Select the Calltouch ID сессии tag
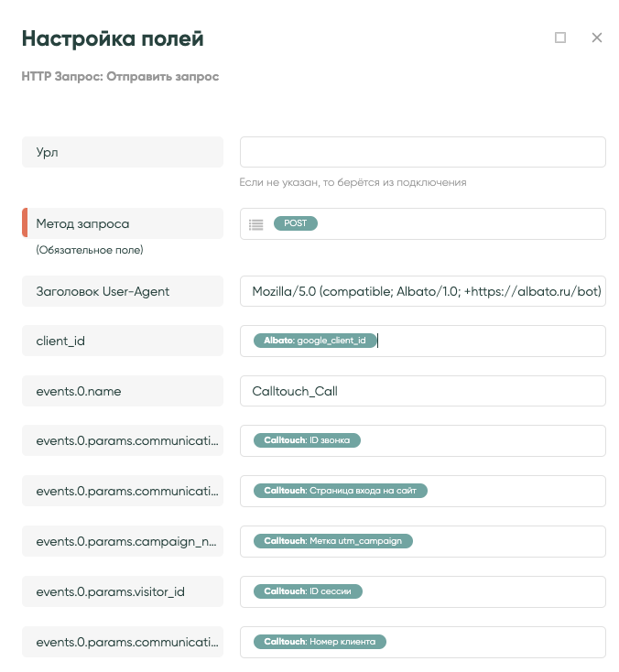619x672 pixels. pyautogui.click(x=308, y=591)
